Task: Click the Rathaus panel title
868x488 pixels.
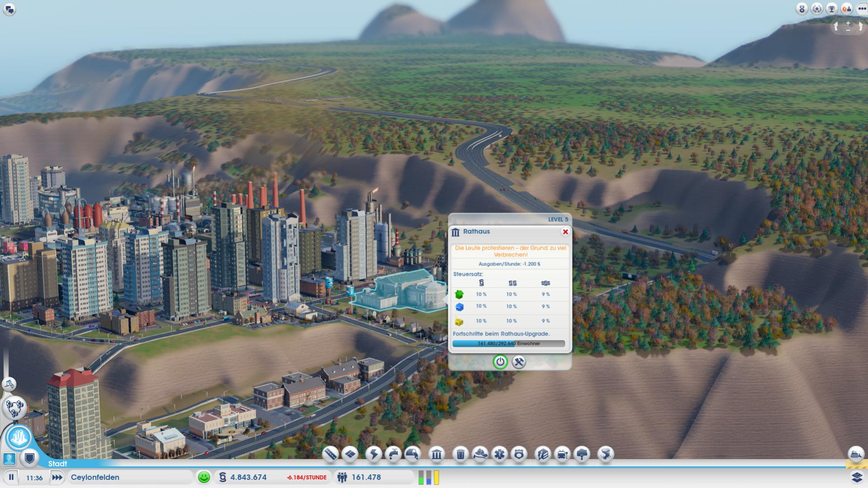Action: [476, 231]
